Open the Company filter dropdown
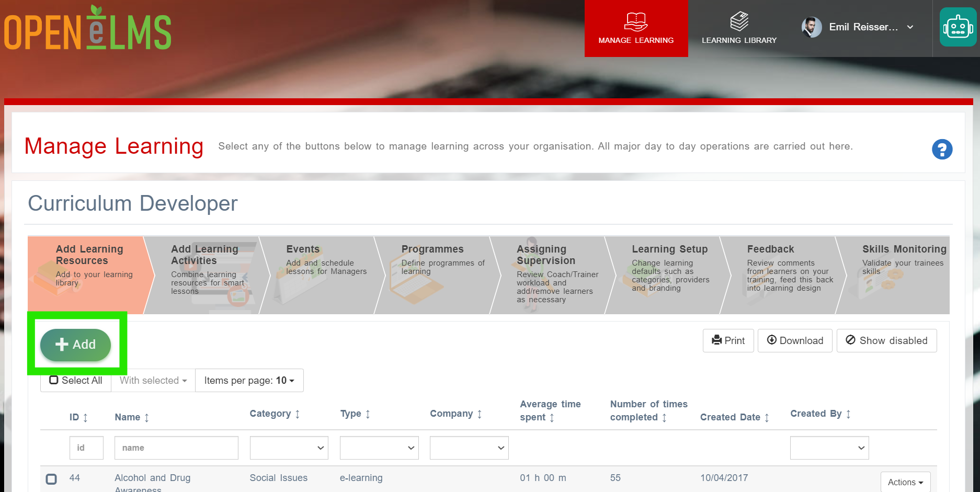This screenshot has width=980, height=492. tap(469, 448)
